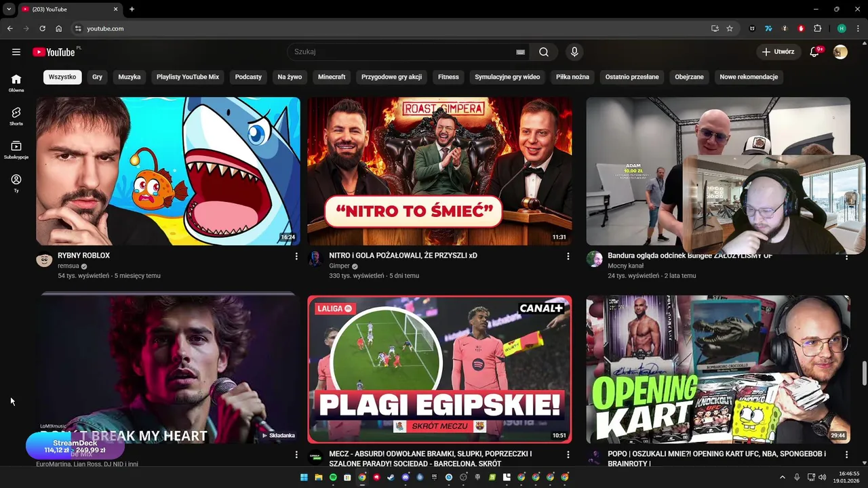
Task: Open options for the RYBNY ROBLOX video
Action: (296, 256)
